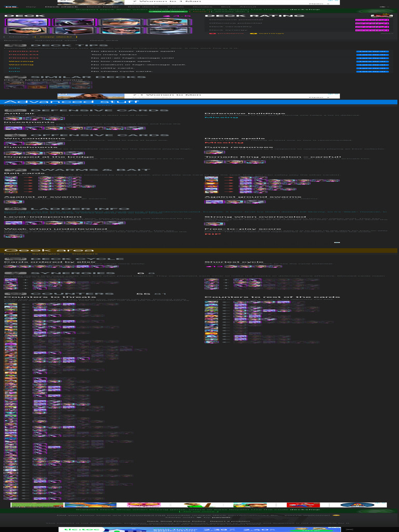Click the Report a problem footer link

tap(231, 521)
